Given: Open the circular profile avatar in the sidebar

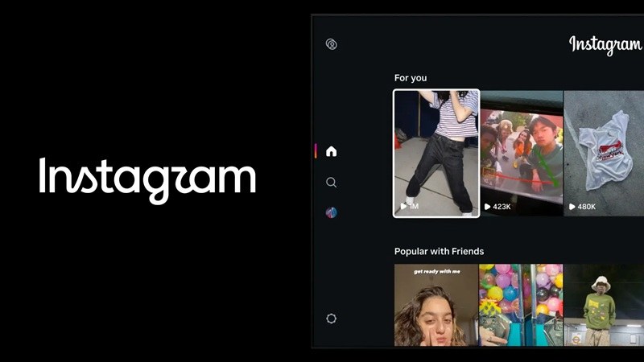Looking at the screenshot, I should [x=331, y=212].
